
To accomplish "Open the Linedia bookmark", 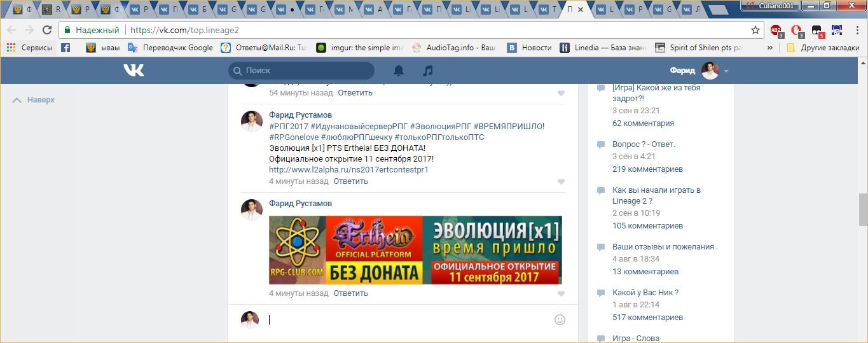I will pos(603,48).
